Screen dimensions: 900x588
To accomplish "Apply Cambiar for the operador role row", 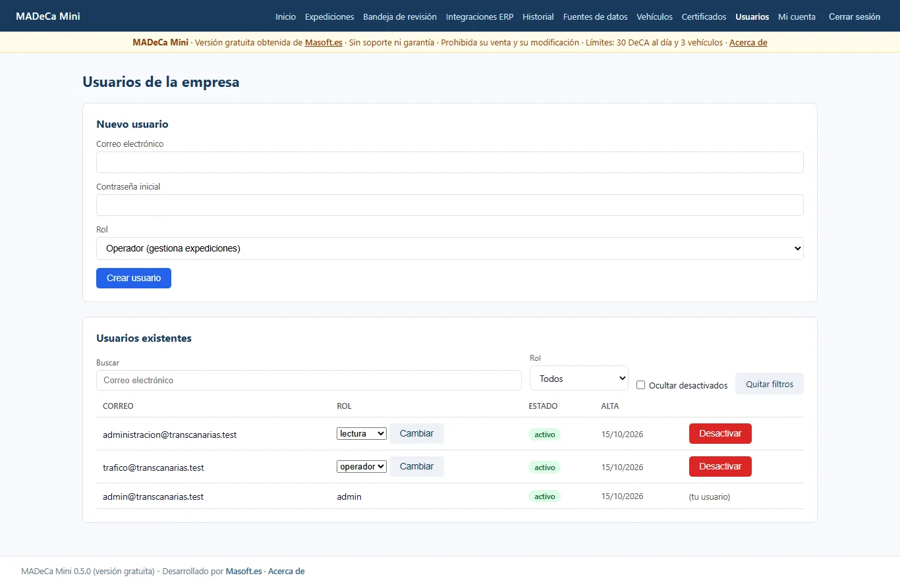I will (416, 466).
